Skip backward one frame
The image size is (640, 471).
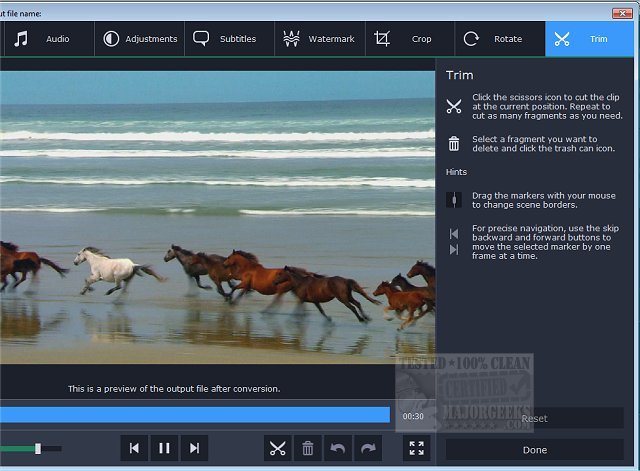point(133,449)
